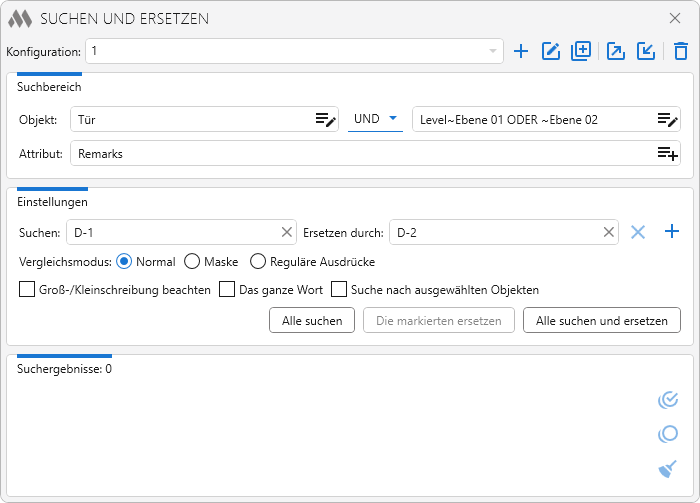Viewport: 700px width, 503px height.
Task: Select Reguläre Ausdrücke comparison mode
Action: [x=258, y=262]
